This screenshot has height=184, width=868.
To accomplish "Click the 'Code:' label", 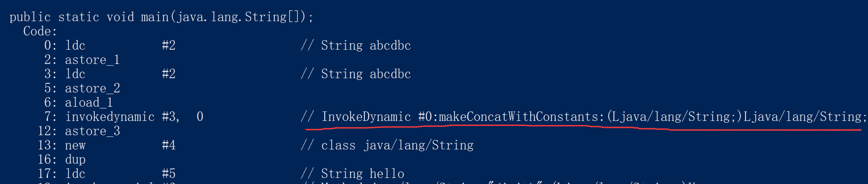I will pos(40,31).
